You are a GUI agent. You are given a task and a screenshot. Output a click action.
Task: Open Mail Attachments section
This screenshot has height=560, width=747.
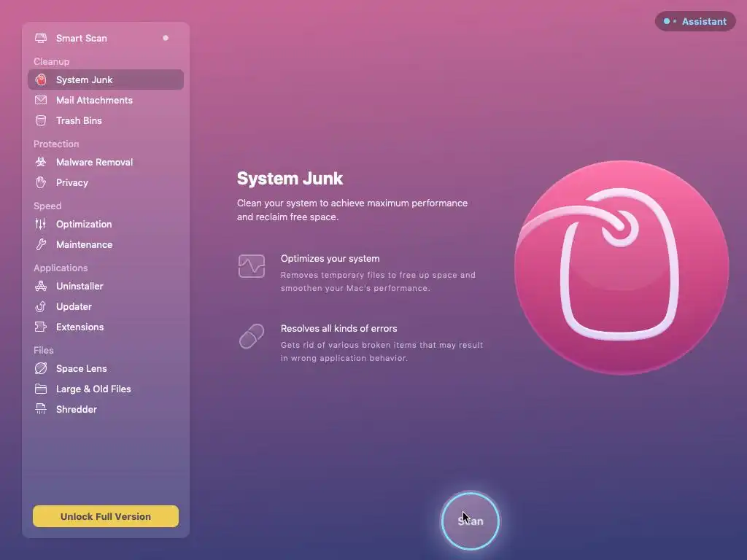[x=106, y=100]
